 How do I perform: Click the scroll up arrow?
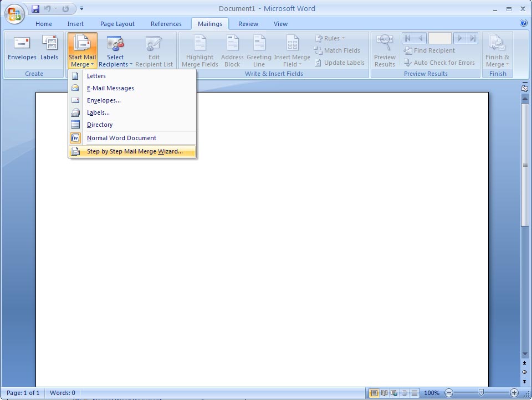(525, 99)
